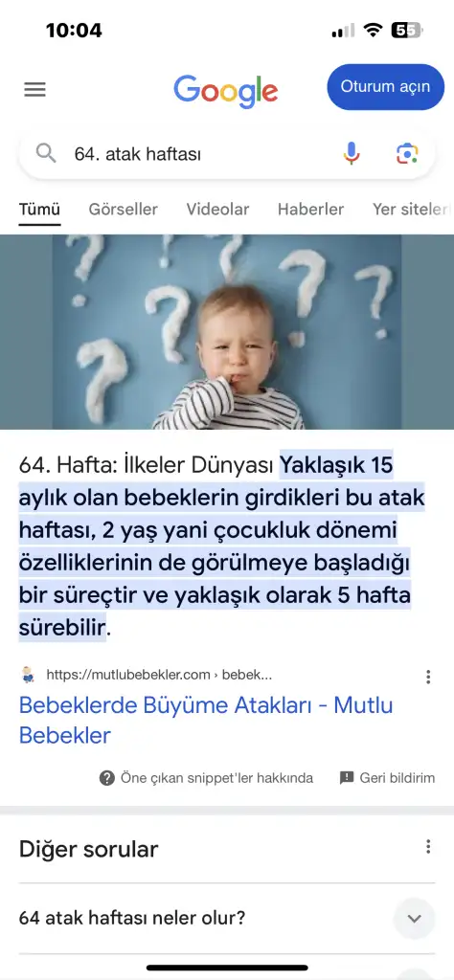
Task: Select the Tümü tab
Action: pos(39,210)
